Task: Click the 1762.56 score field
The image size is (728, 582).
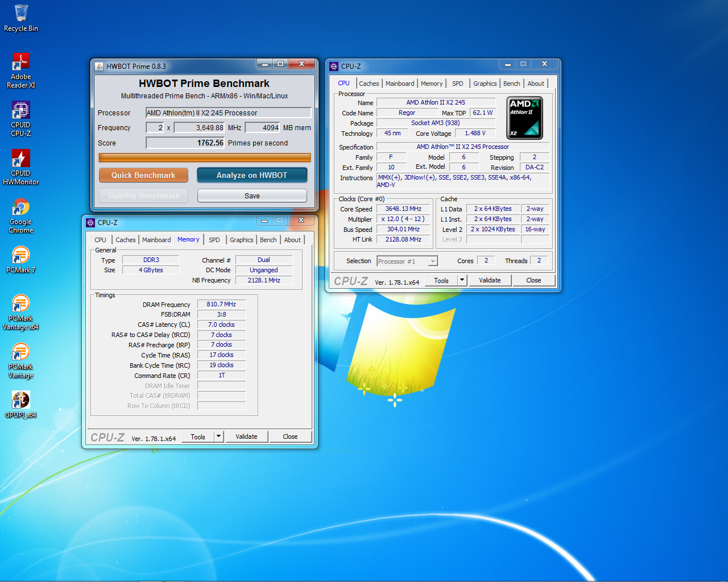Action: click(x=185, y=143)
